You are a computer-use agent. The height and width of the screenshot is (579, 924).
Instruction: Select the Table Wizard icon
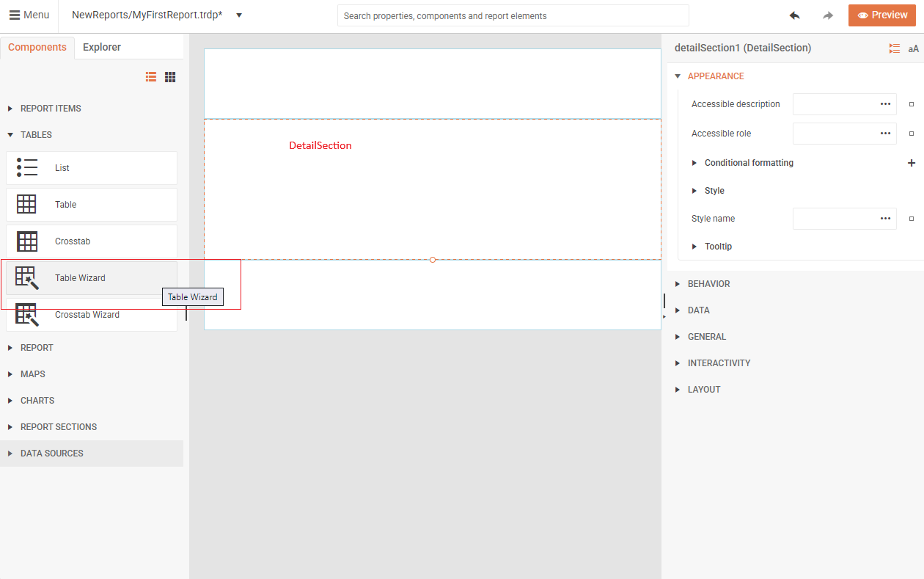27,278
